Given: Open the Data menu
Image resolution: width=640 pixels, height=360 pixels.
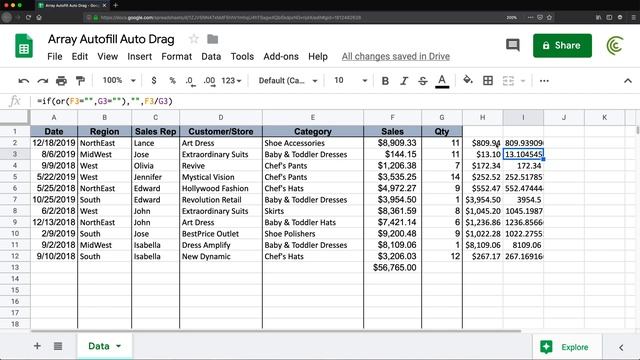Looking at the screenshot, I should [211, 56].
